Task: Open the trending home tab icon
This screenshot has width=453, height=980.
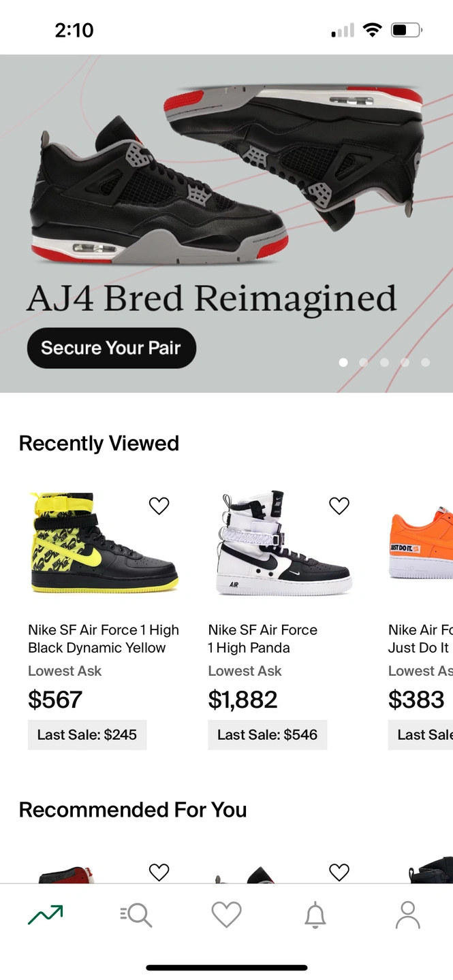Action: (46, 915)
